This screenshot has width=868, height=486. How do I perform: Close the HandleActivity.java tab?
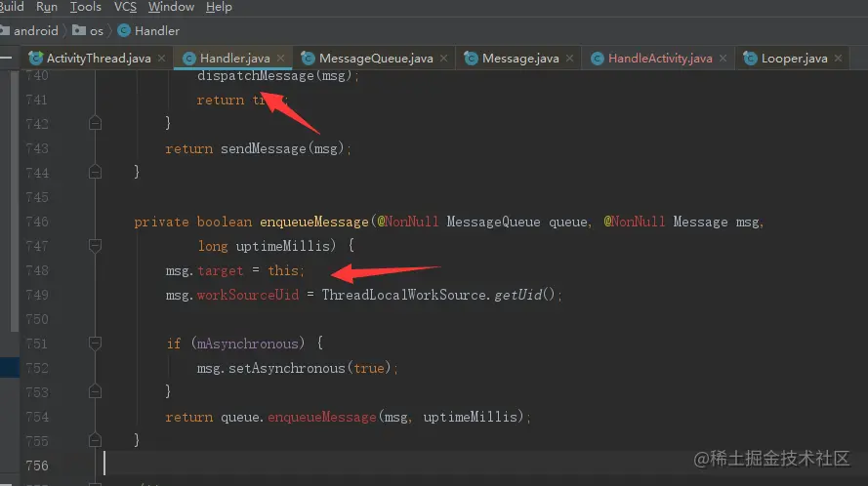723,59
